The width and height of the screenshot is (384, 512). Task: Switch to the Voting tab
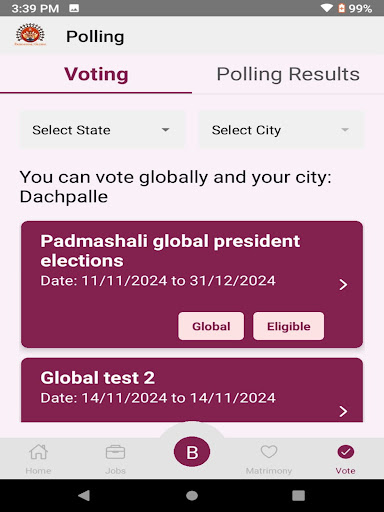[96, 74]
